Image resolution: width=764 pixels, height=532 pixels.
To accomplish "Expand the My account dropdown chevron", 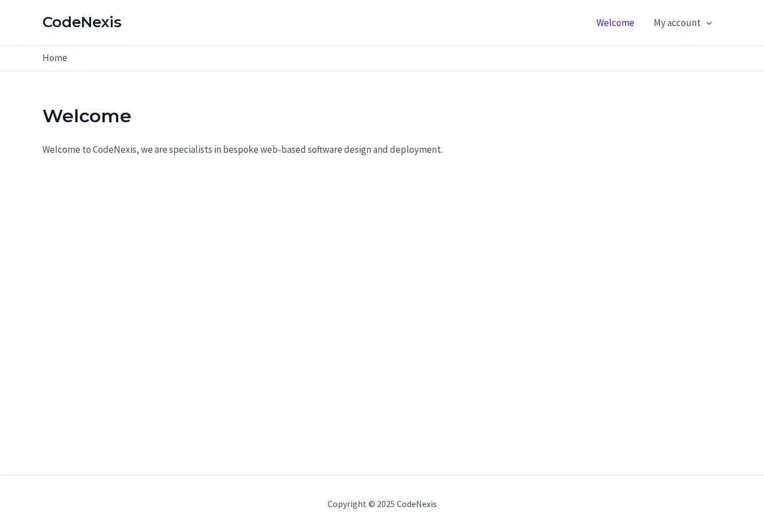I will pos(709,23).
